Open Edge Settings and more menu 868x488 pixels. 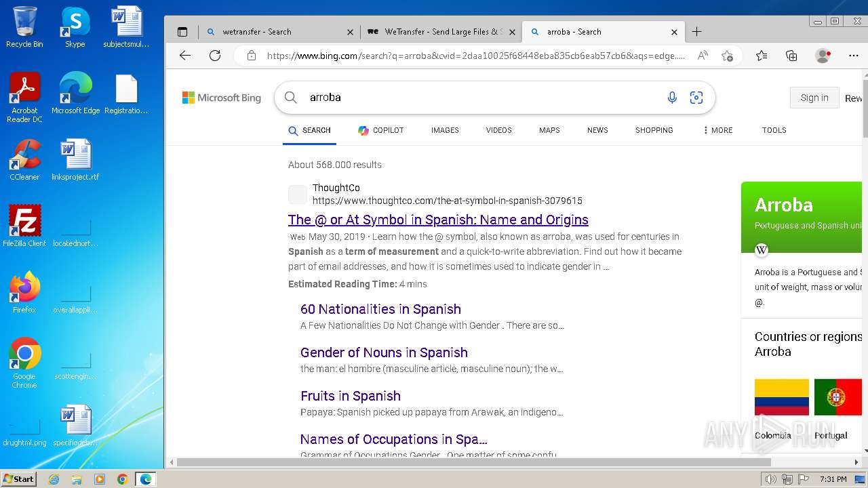(854, 56)
